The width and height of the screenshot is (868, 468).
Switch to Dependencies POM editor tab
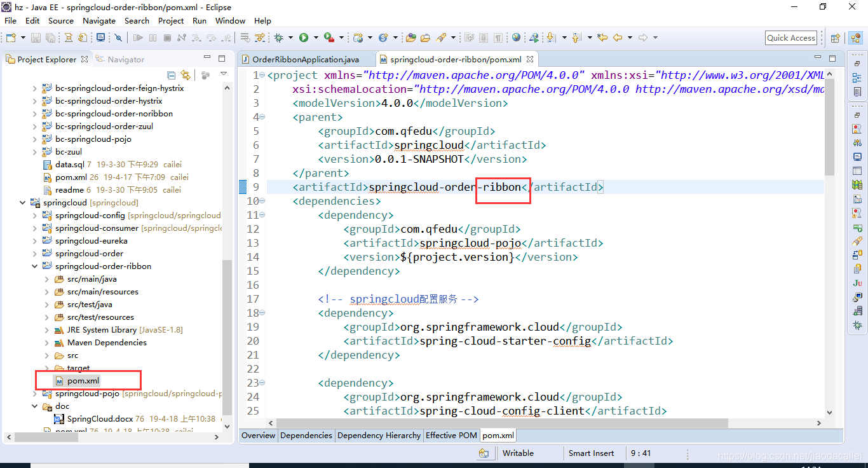pos(306,436)
